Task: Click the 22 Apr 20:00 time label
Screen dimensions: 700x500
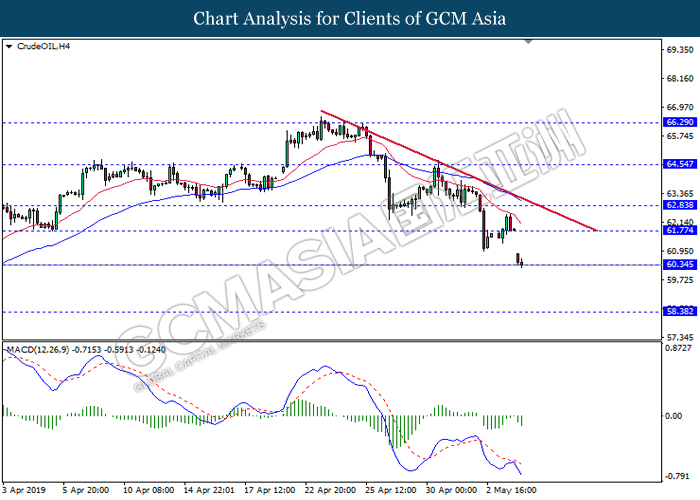Action: pyautogui.click(x=330, y=490)
